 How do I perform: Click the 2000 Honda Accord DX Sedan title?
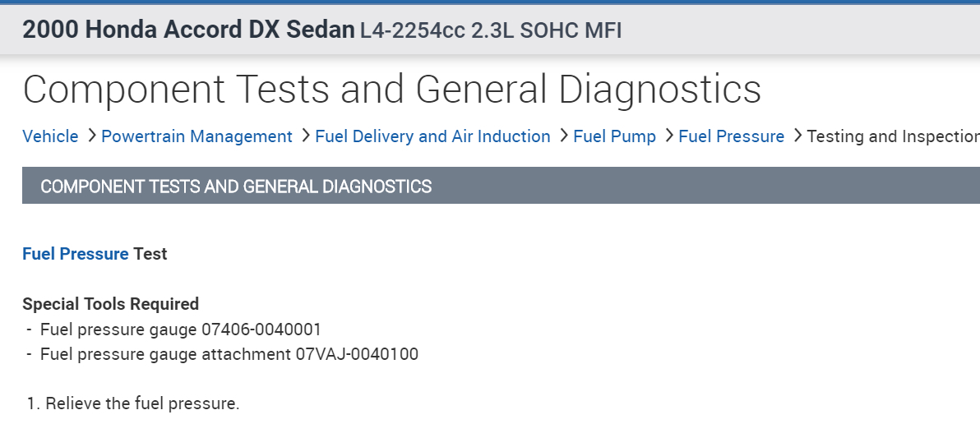pyautogui.click(x=188, y=30)
